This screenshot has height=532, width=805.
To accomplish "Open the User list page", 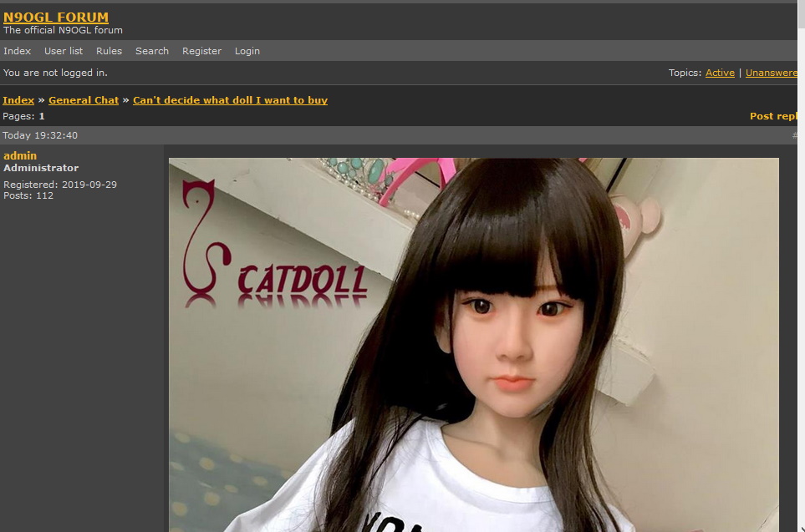I will click(64, 51).
